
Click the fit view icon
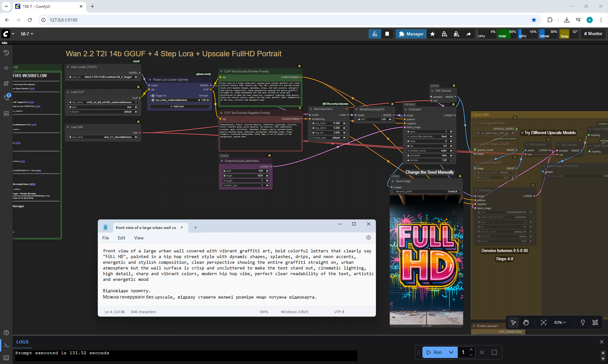tap(543, 322)
